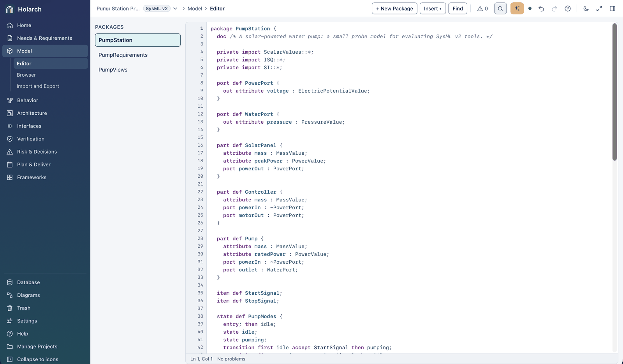
Task: Click the unsaved changes dot indicator
Action: pos(530,9)
